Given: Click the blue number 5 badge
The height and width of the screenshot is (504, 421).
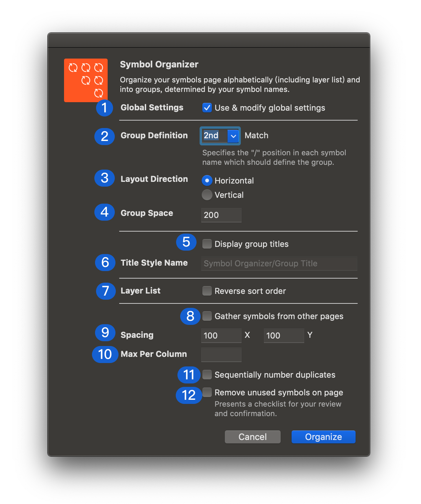Looking at the screenshot, I should click(186, 242).
